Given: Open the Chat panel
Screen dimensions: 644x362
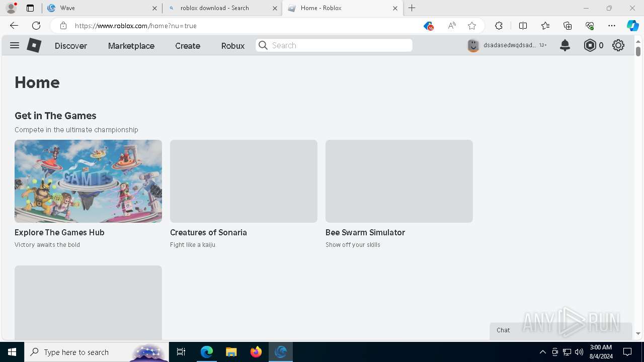Looking at the screenshot, I should [560, 330].
